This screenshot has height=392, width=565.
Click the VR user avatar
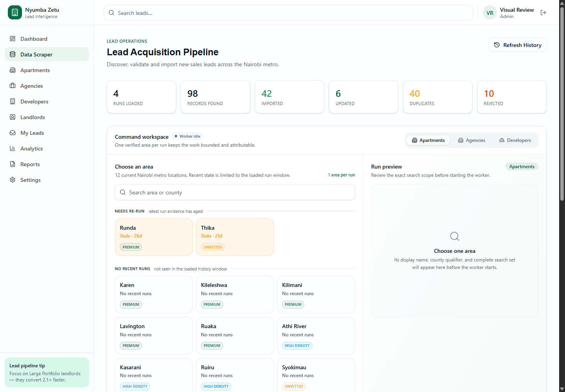click(490, 13)
